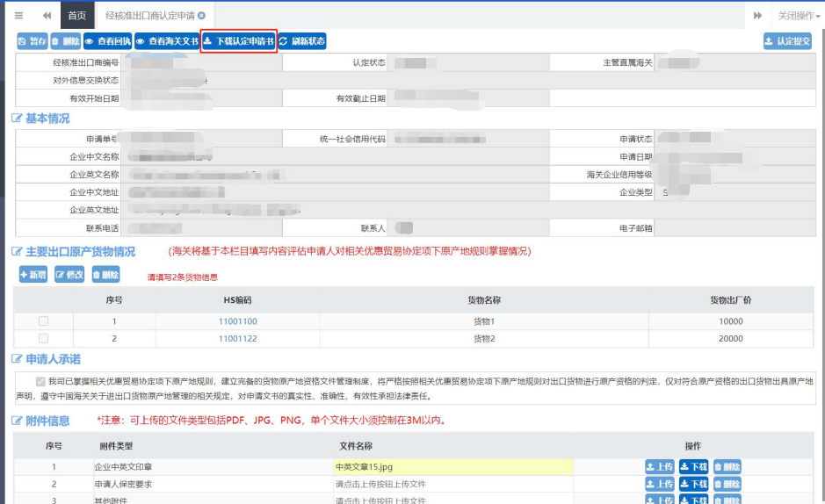
Task: Add a goods record with 新增
Action: [x=33, y=275]
